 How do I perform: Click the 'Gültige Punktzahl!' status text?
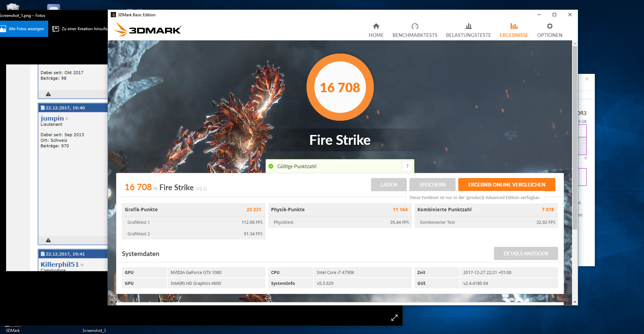[297, 166]
